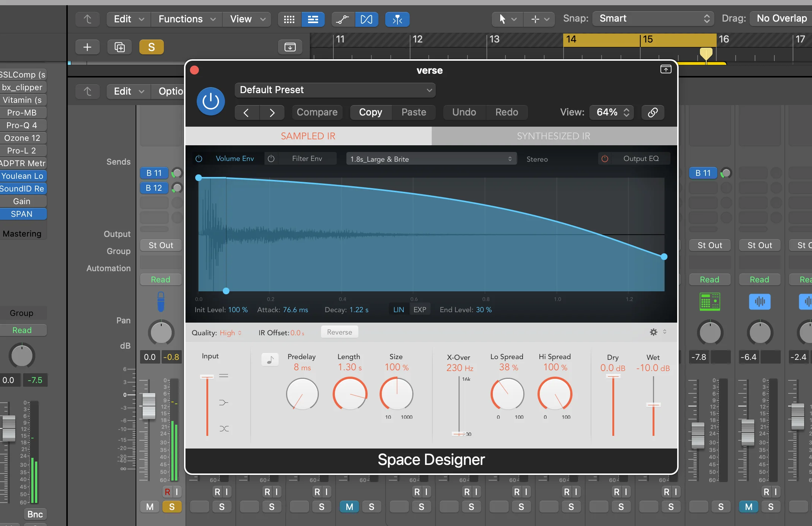812x526 pixels.
Task: Toggle the Space Designer power button
Action: click(210, 101)
